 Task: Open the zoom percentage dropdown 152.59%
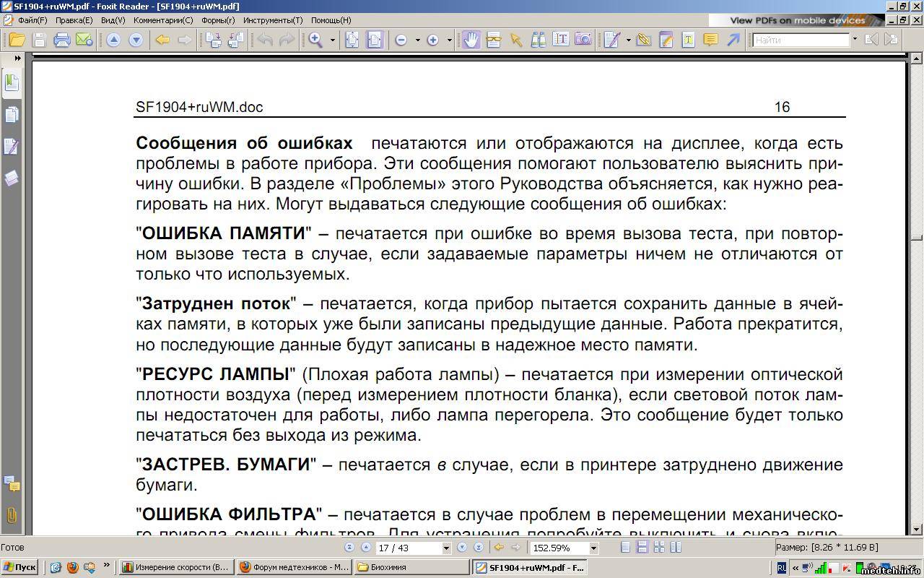click(x=593, y=548)
